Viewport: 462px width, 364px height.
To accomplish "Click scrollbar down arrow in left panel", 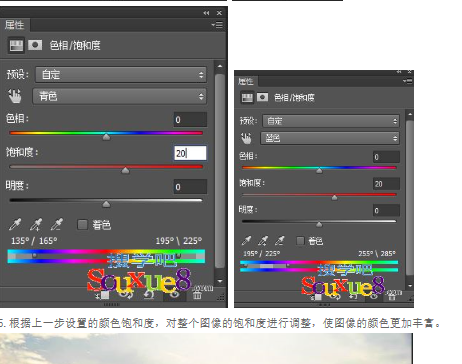I will point(220,281).
